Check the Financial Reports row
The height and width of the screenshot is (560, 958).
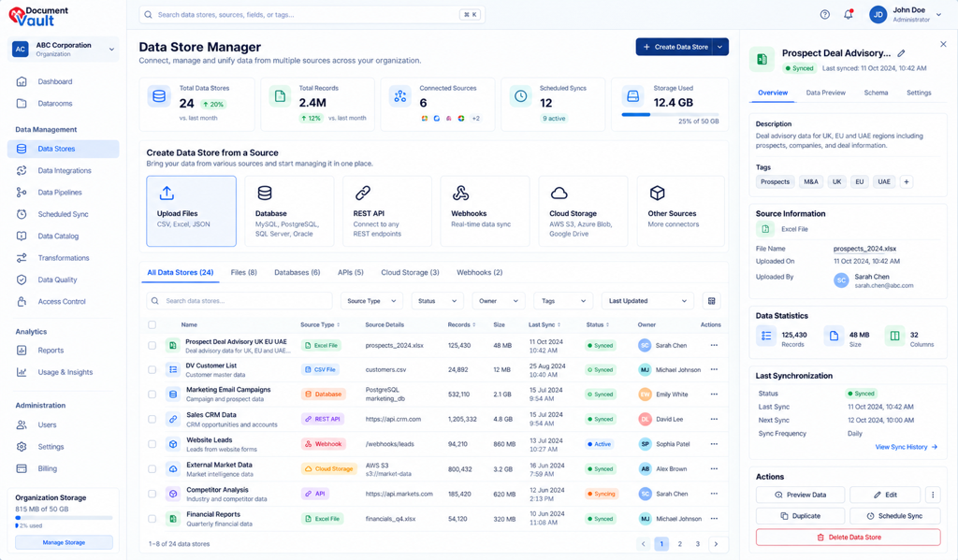[152, 519]
